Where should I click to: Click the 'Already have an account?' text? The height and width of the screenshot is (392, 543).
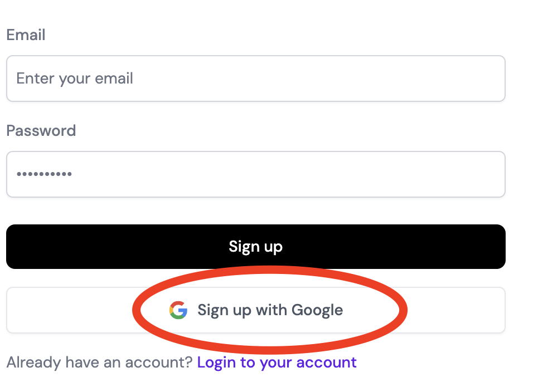99,362
